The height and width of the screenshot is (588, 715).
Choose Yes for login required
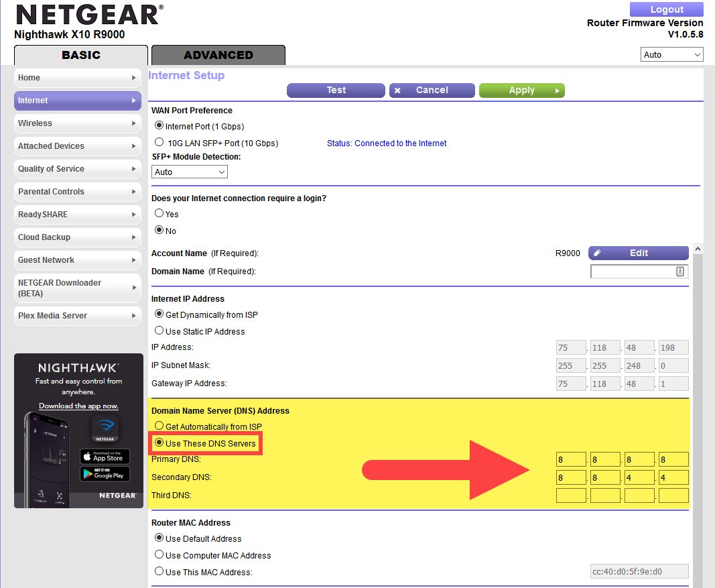159,213
